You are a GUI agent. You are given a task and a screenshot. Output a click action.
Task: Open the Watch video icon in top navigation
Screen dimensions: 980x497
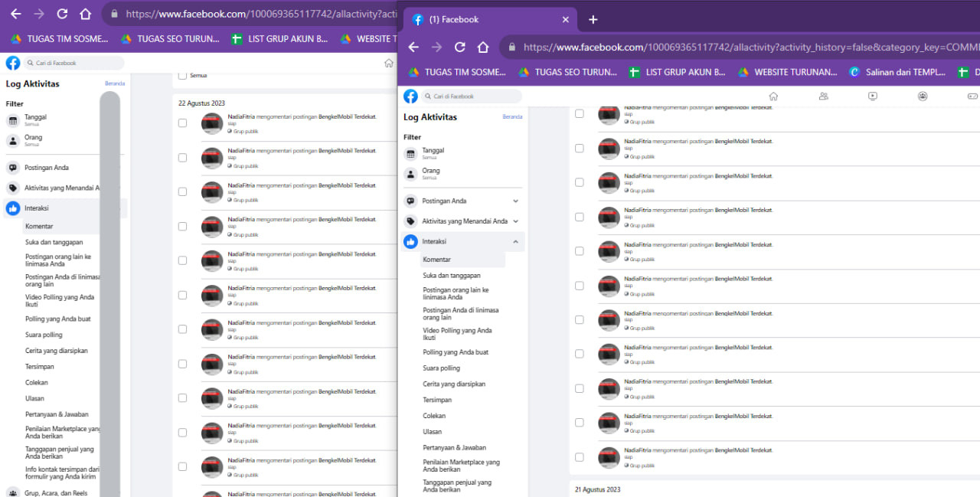point(873,96)
